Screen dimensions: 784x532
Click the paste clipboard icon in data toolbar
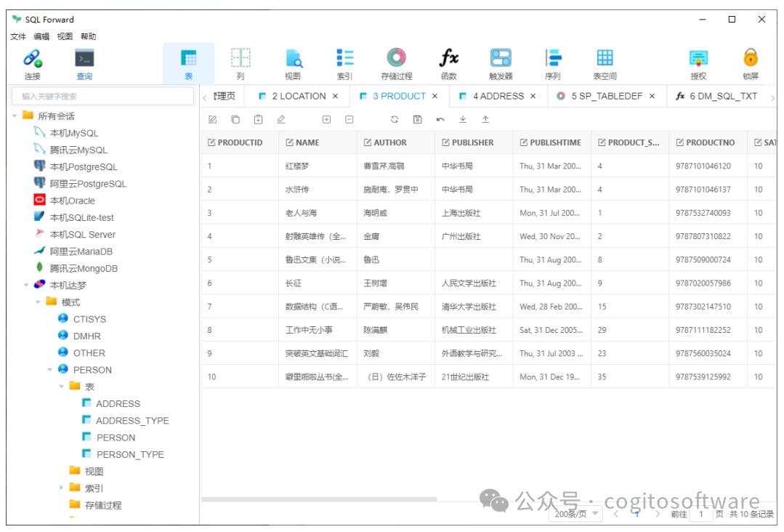coord(258,119)
